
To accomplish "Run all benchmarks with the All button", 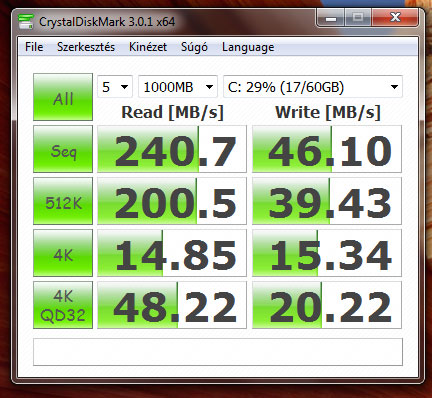I will (63, 97).
